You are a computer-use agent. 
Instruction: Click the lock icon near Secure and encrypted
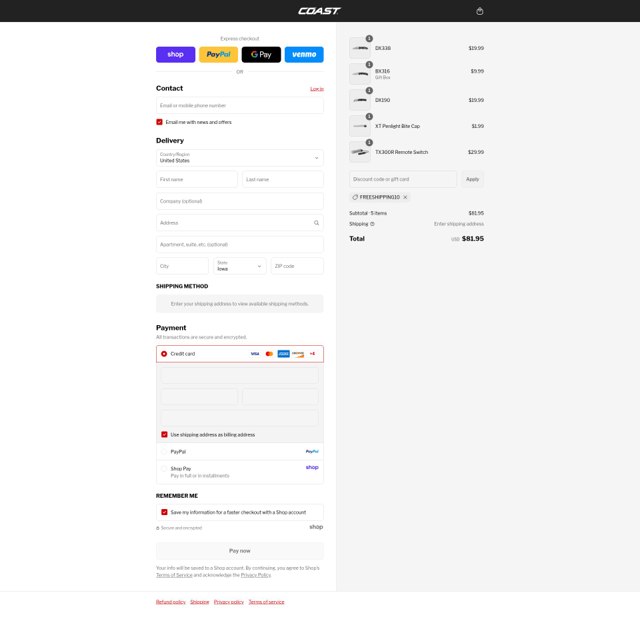coord(158,528)
